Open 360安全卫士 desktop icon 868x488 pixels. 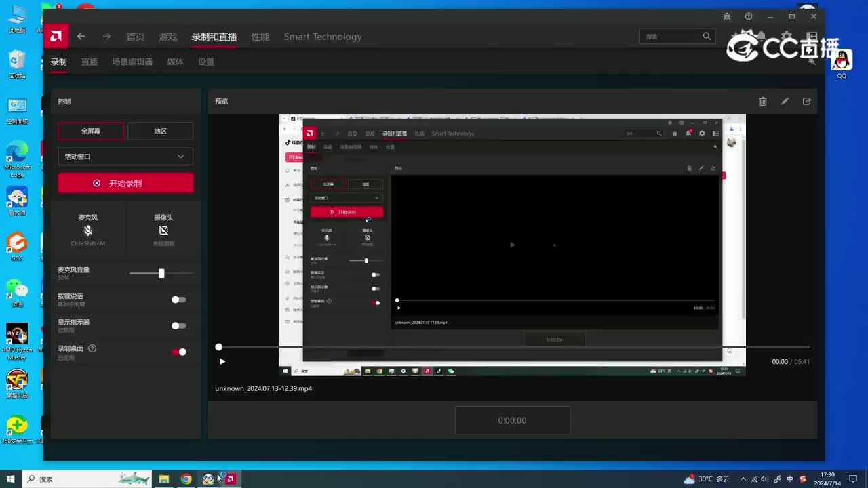pos(17,430)
